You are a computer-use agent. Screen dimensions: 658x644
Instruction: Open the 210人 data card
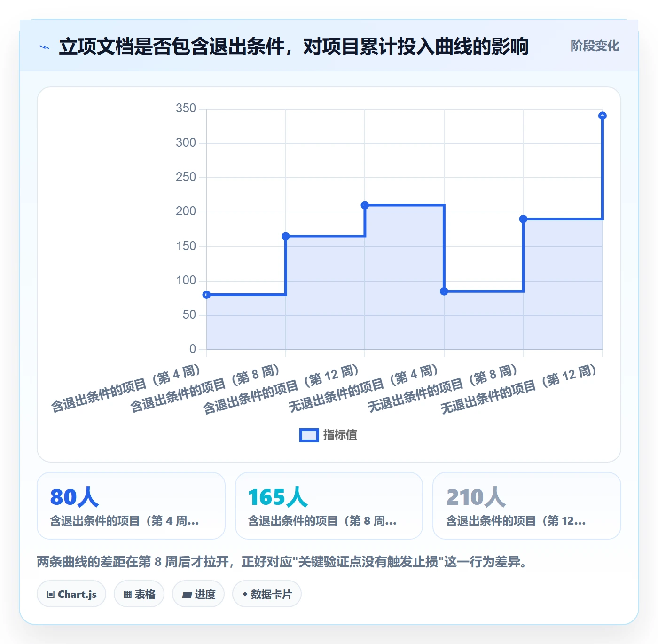tap(527, 506)
